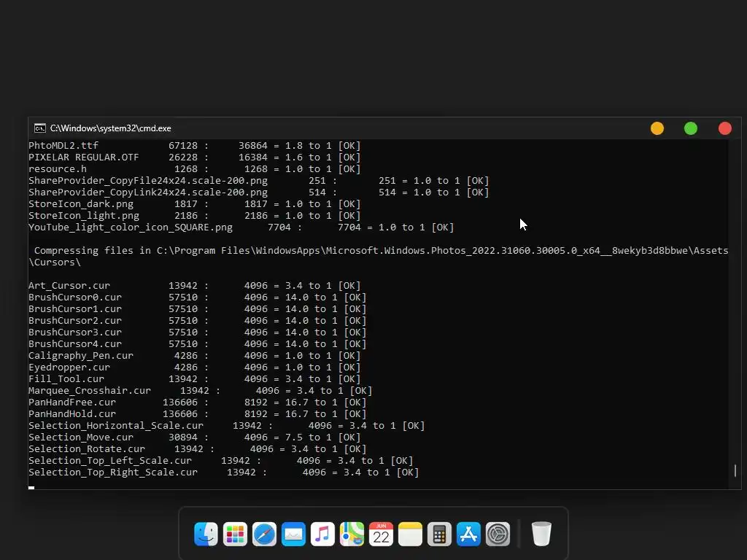Click the \Cursors\ continuation line
Screen dimensions: 747x560
click(x=55, y=262)
